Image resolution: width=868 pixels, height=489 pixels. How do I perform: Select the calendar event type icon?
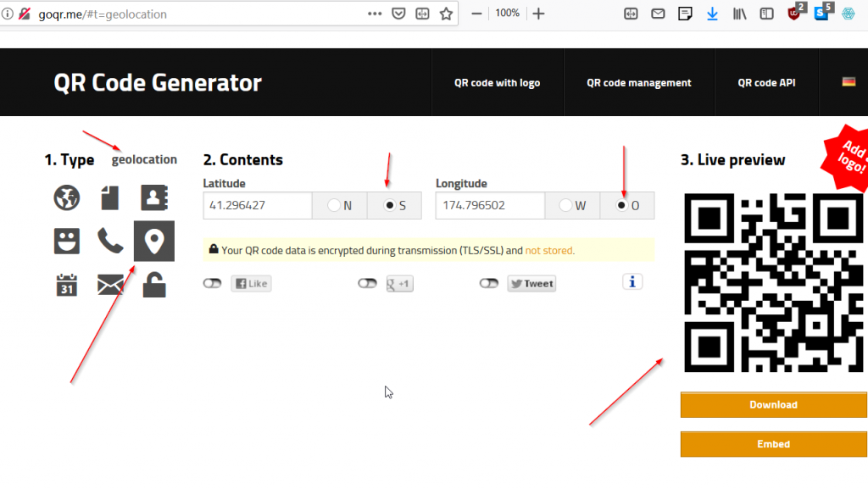click(x=66, y=285)
